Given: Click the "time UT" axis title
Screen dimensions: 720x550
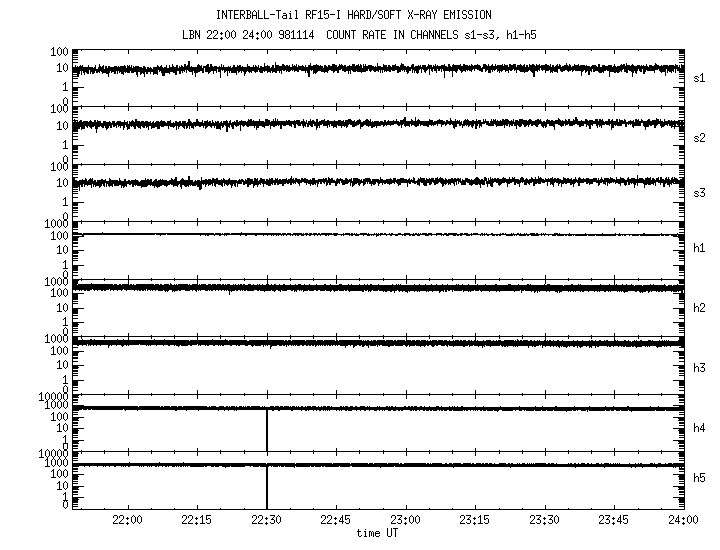Looking at the screenshot, I should coord(378,533).
